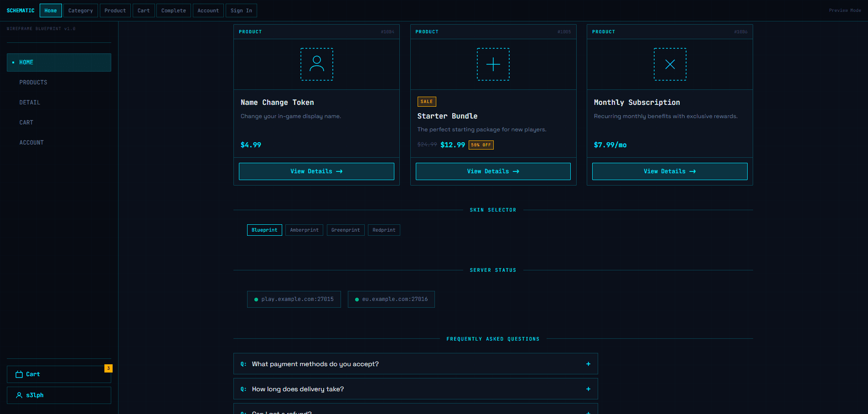This screenshot has height=414, width=868.
Task: View Details for Name Change Token
Action: pyautogui.click(x=316, y=171)
